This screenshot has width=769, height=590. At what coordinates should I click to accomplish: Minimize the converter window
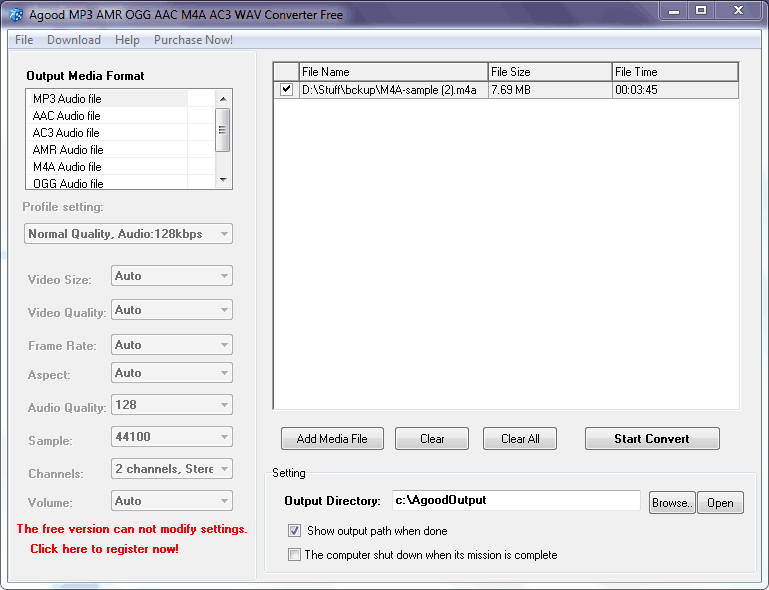click(x=674, y=11)
